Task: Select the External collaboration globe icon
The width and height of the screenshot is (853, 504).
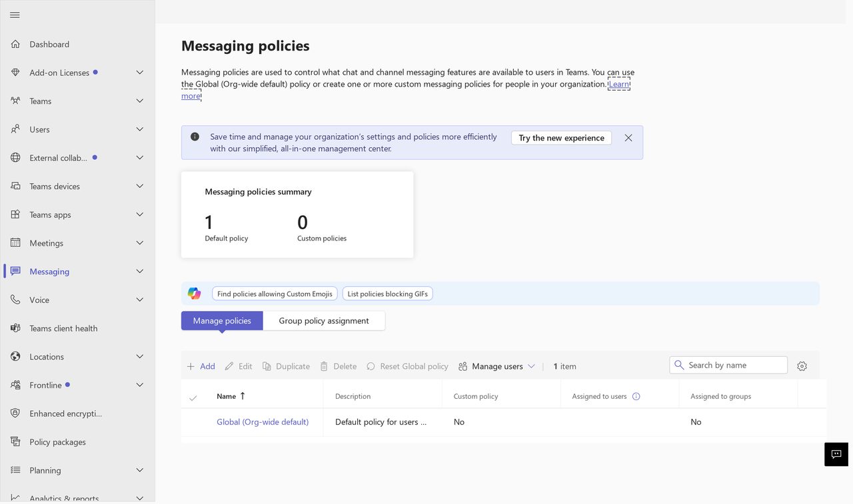Action: pos(15,158)
